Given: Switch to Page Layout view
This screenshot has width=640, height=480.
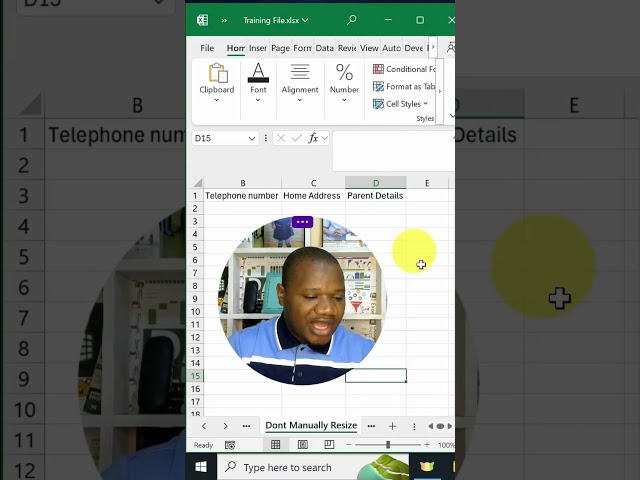Looking at the screenshot, I should [302, 444].
